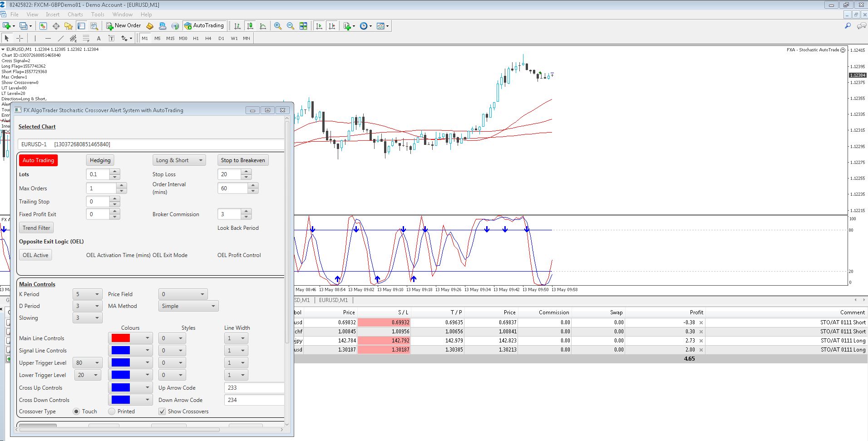This screenshot has height=441, width=868.
Task: Switch chart to bar chart mode
Action: tap(237, 26)
